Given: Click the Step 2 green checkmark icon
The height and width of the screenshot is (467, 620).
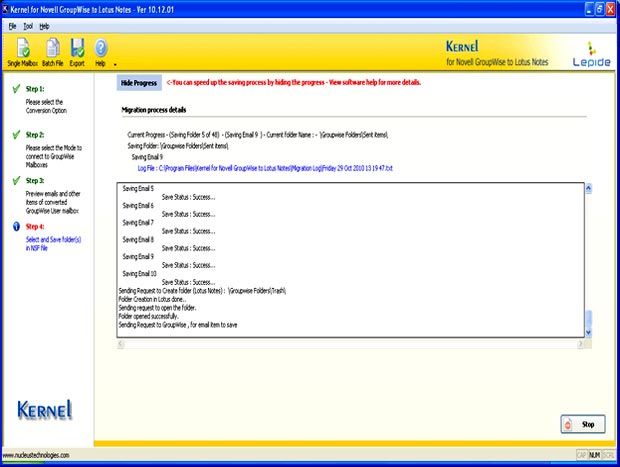Looking at the screenshot, I should (16, 134).
